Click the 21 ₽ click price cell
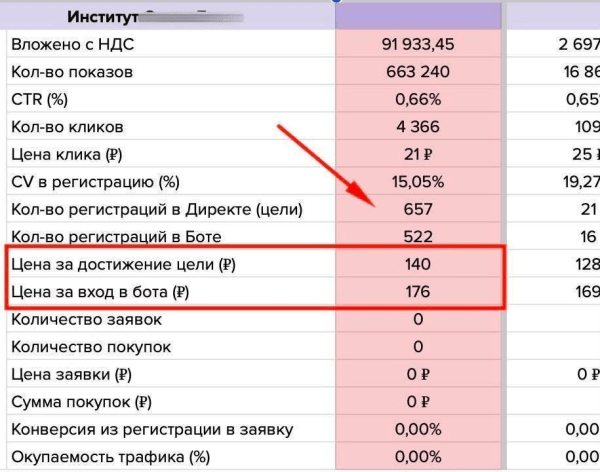 coord(417,154)
